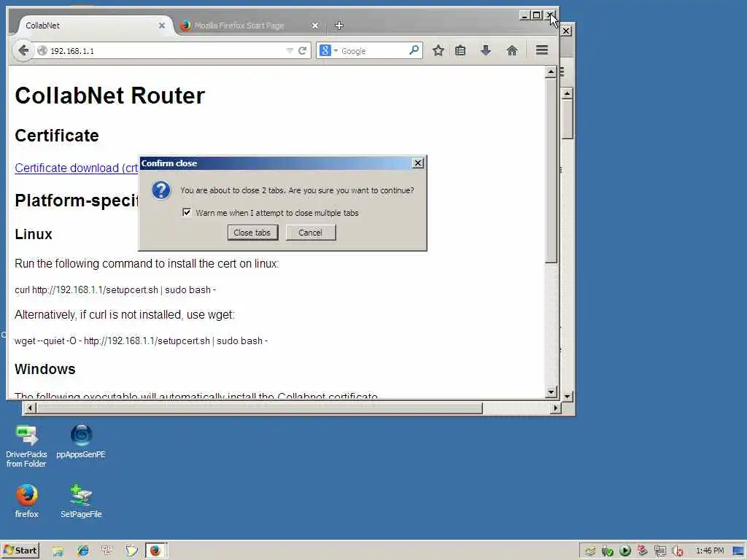
Task: Maximize the Firefox window
Action: 536,15
